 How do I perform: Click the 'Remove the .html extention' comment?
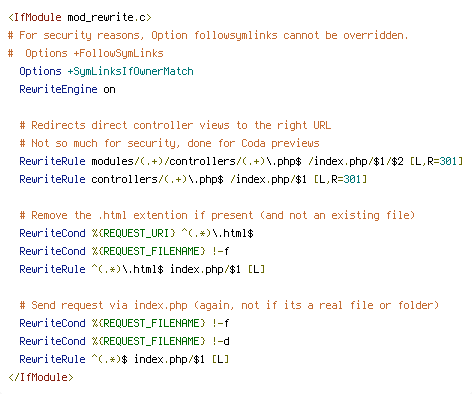point(217,215)
